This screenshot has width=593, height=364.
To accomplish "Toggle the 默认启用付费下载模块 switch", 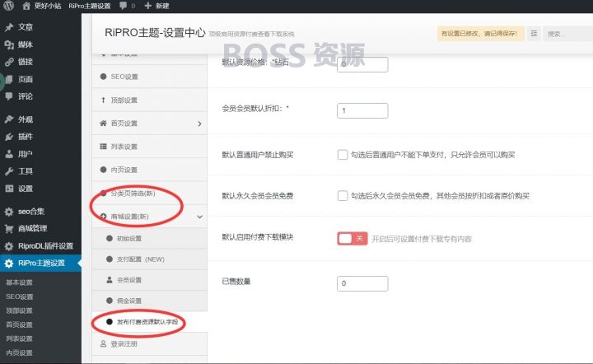I will [x=353, y=239].
